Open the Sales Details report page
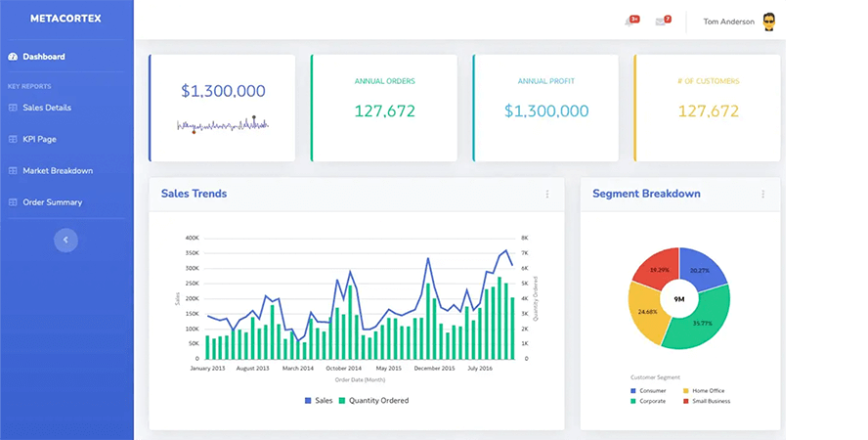 pos(47,108)
